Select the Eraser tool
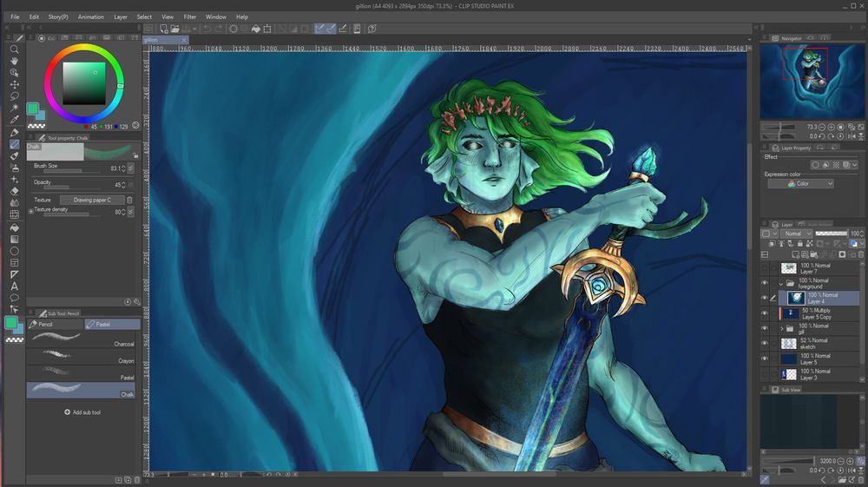This screenshot has height=487, width=868. 15,191
